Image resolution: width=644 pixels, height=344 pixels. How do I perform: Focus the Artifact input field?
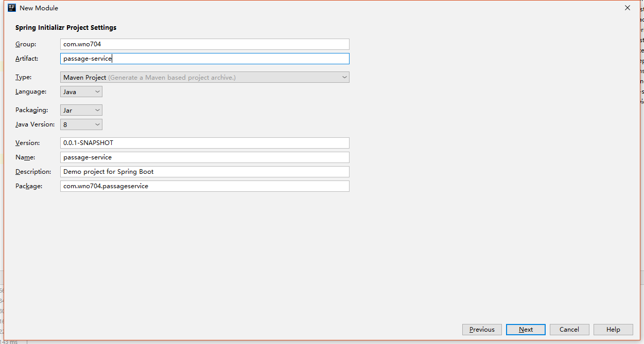204,59
